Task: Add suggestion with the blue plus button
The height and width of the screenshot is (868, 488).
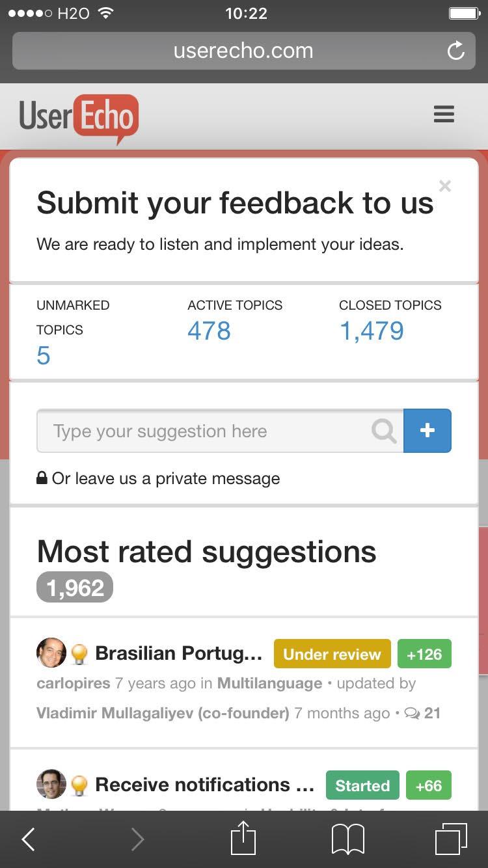Action: 427,431
